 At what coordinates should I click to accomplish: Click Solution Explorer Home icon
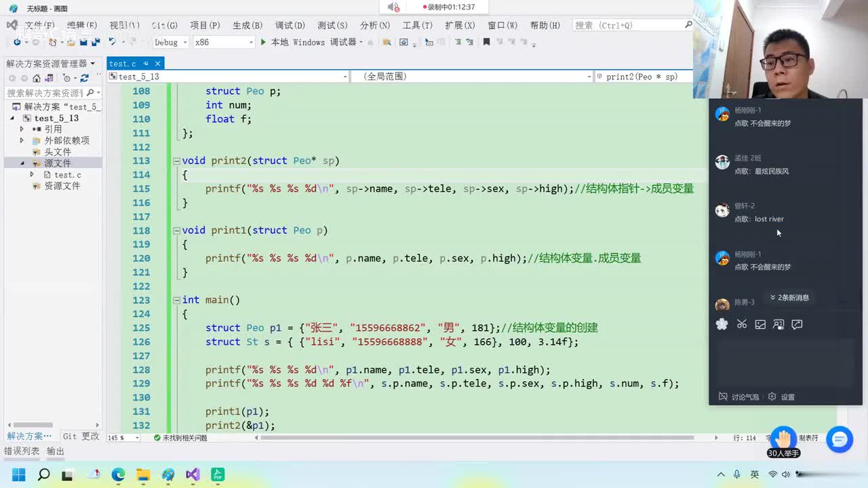37,78
